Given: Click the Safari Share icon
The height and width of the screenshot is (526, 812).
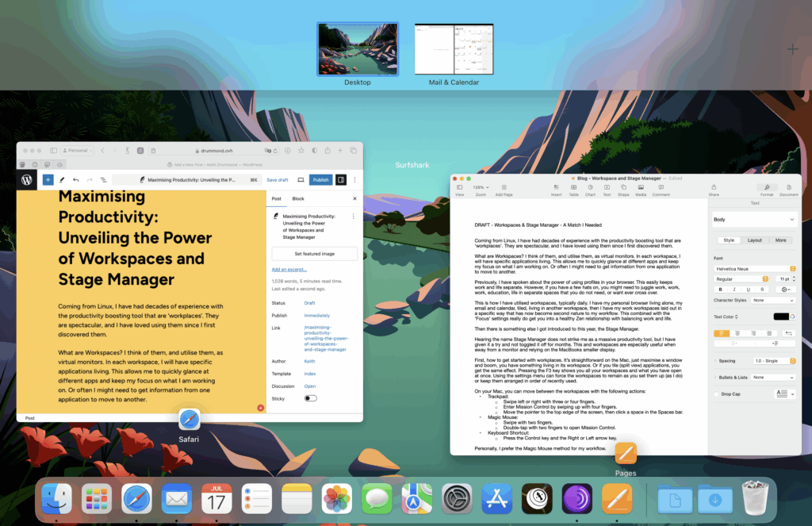Looking at the screenshot, I should pos(327,151).
